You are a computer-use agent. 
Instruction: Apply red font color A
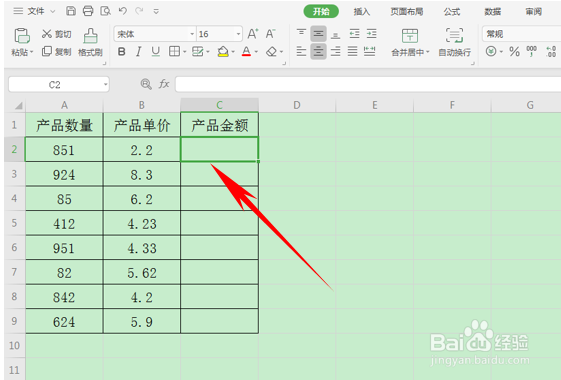click(x=246, y=52)
